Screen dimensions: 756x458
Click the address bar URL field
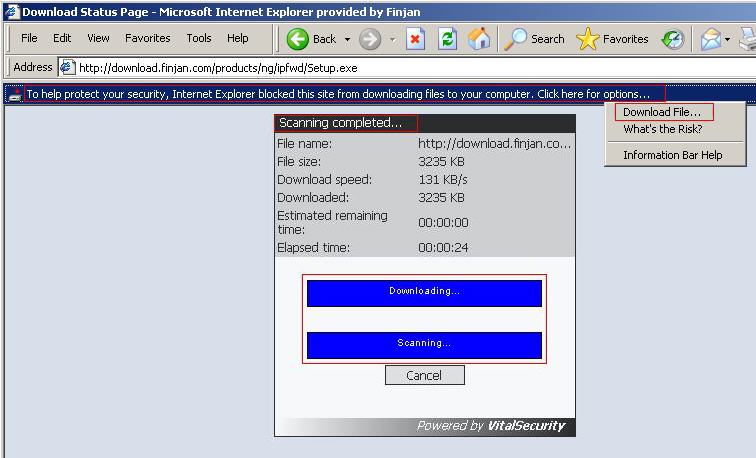point(400,68)
